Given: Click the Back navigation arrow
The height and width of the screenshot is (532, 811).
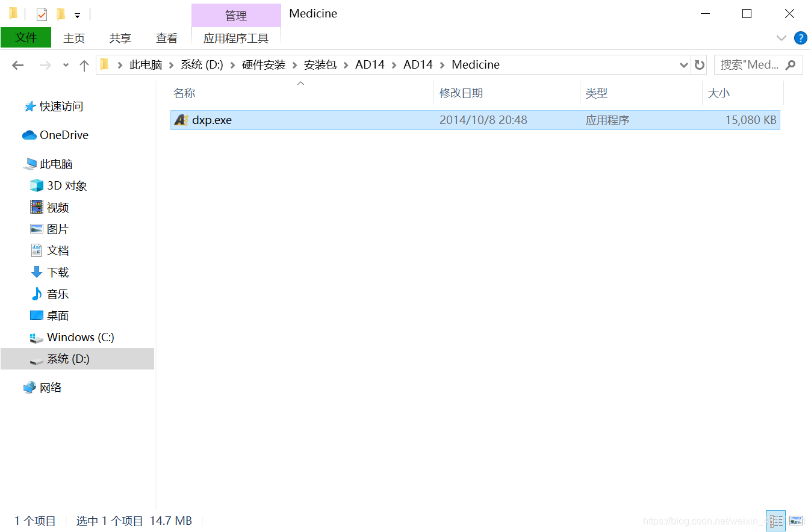Looking at the screenshot, I should [x=18, y=65].
